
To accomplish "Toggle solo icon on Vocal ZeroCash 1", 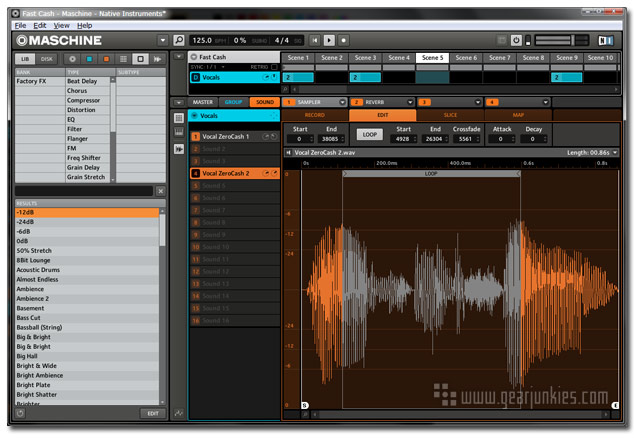I will [274, 137].
